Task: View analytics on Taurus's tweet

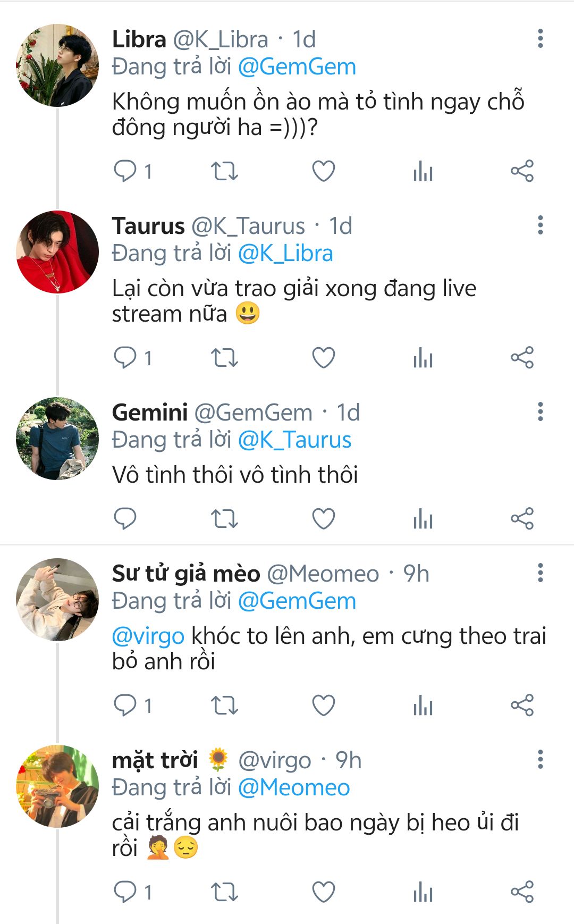Action: [423, 357]
